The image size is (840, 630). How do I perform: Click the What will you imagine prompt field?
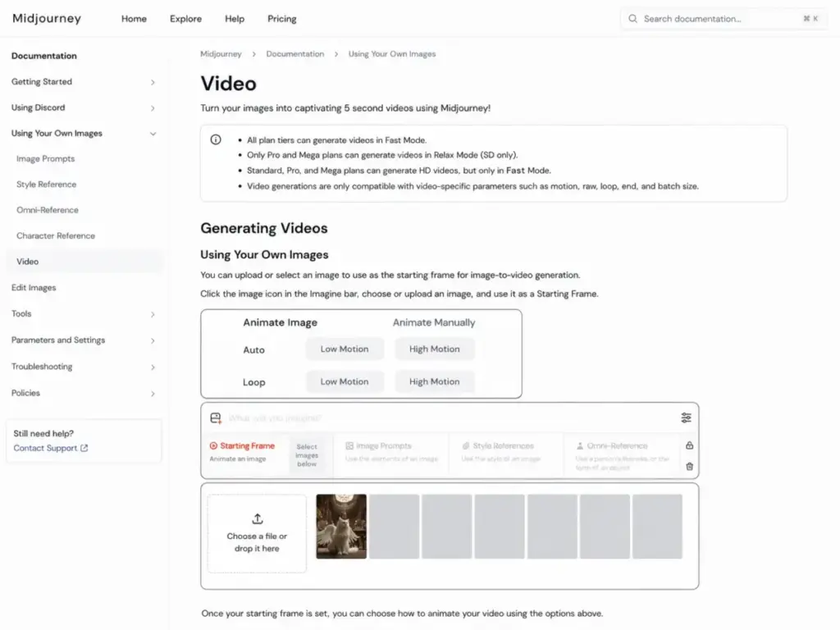coord(450,418)
